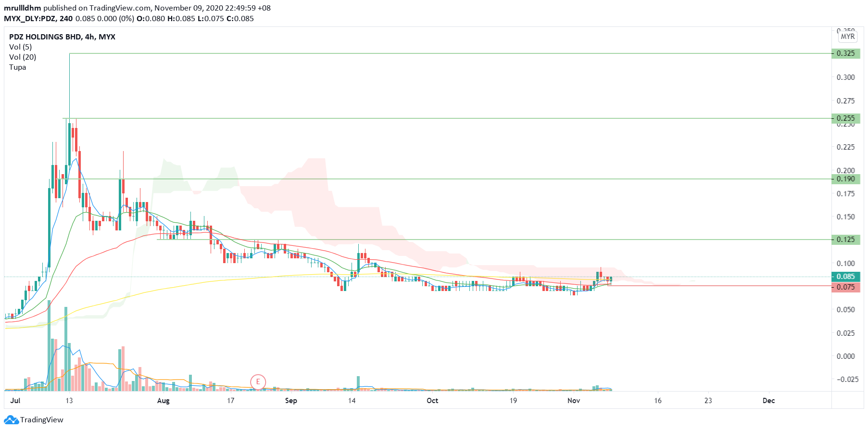Click the 0.150 value on the price scale
The height and width of the screenshot is (431, 868).
846,217
